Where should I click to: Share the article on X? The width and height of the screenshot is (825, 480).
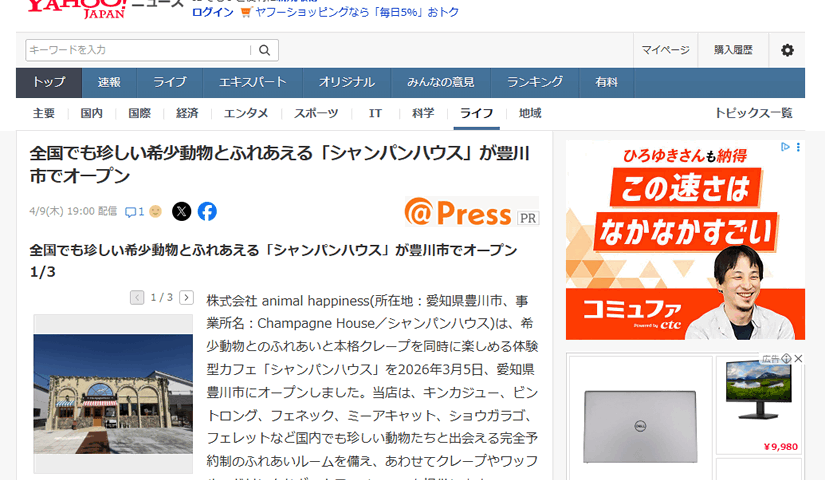(x=181, y=211)
